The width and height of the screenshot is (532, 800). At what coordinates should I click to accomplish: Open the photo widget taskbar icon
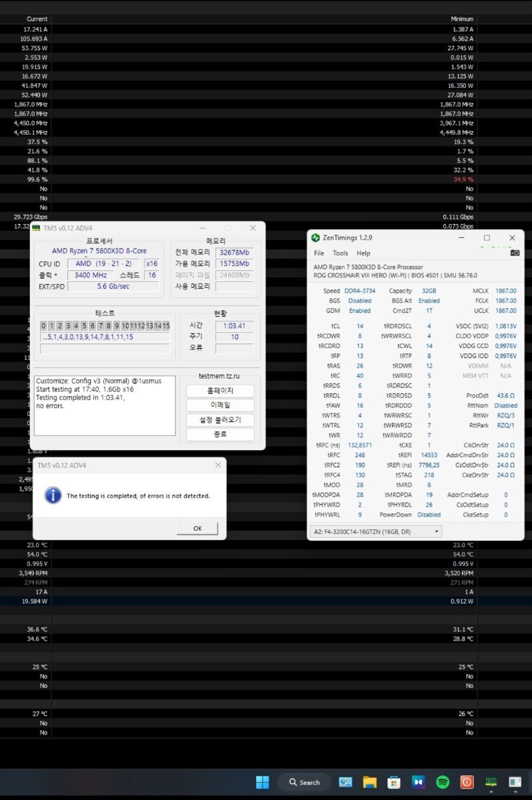coord(345,782)
